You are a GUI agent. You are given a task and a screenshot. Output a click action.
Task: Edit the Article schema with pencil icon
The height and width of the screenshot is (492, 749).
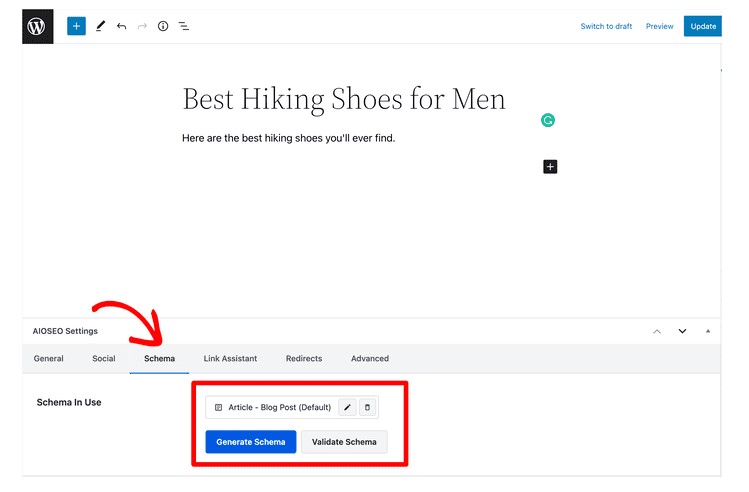tap(347, 407)
